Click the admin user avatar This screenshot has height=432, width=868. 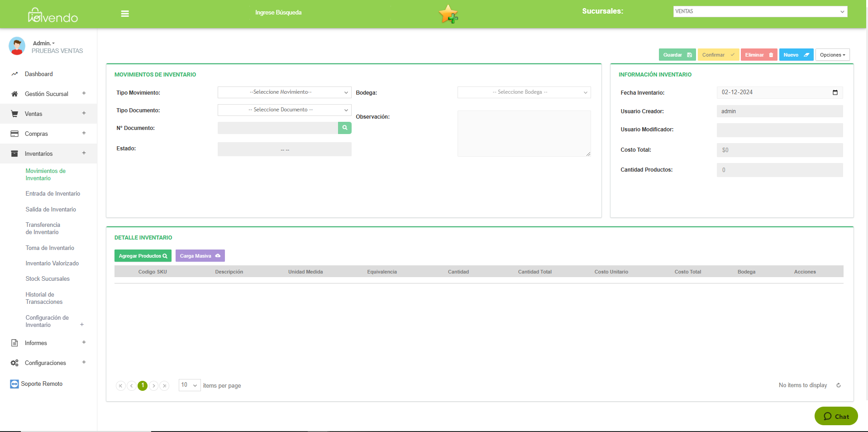pyautogui.click(x=17, y=46)
